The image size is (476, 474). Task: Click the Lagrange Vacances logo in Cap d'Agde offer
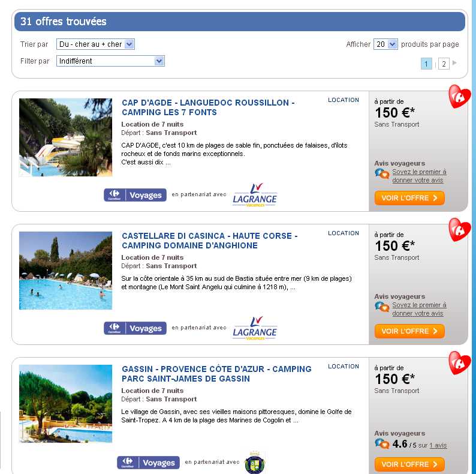(x=255, y=195)
